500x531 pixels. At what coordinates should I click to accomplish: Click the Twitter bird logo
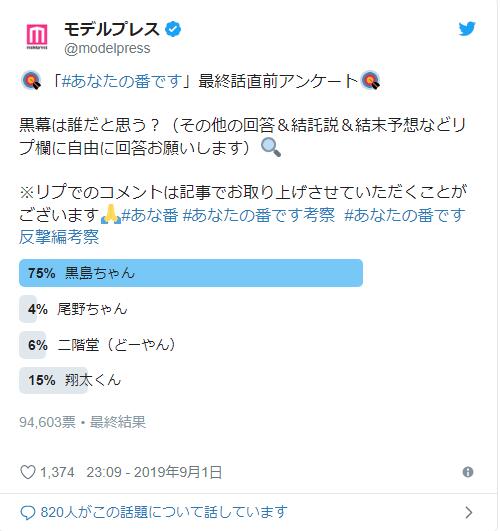pyautogui.click(x=467, y=29)
